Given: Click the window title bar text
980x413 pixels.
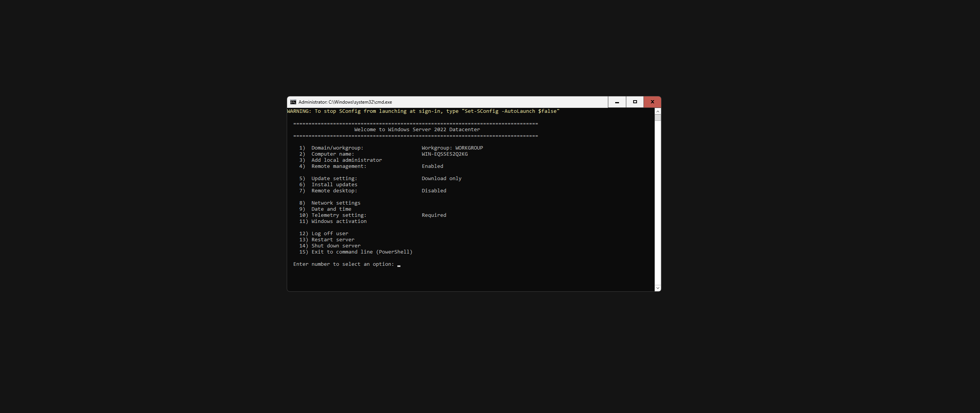Looking at the screenshot, I should click(345, 102).
